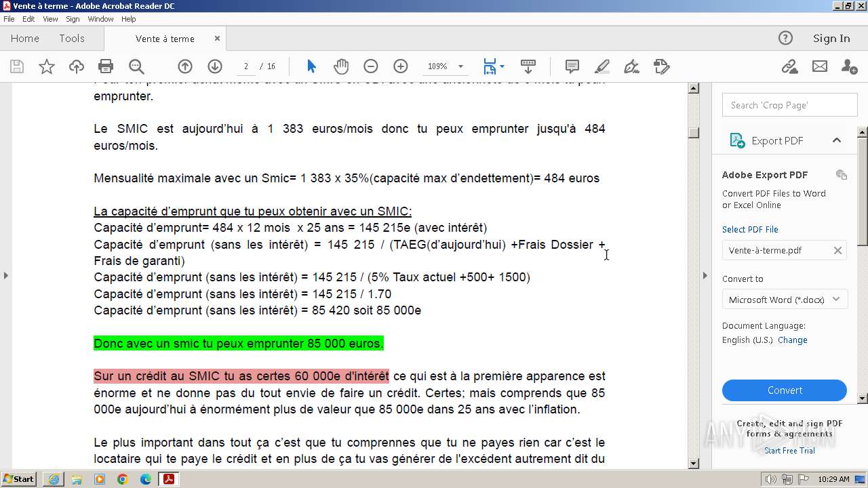Click the red highlighted text Sur un crédit au SMIC
Viewport: 868px width, 488px height.
[x=241, y=376]
